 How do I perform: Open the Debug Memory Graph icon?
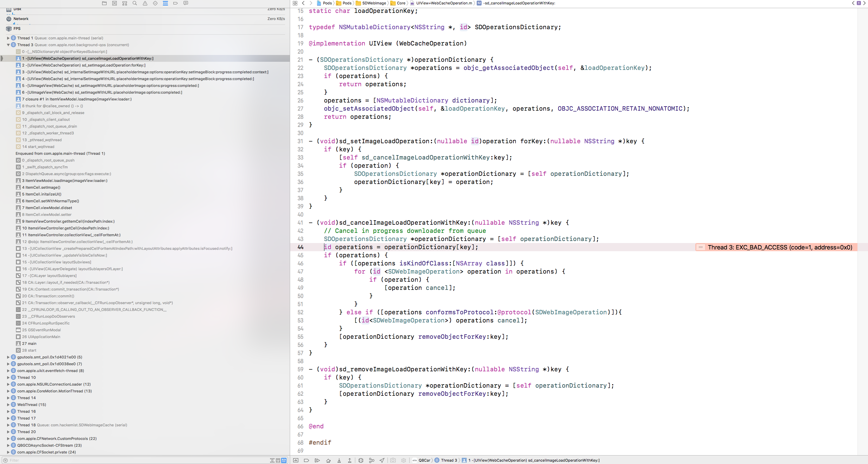pos(371,460)
